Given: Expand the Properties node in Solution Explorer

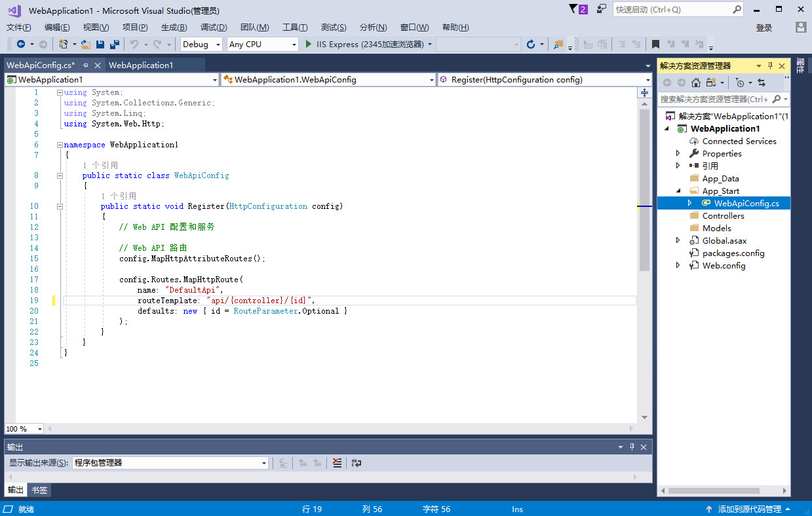Looking at the screenshot, I should (678, 154).
